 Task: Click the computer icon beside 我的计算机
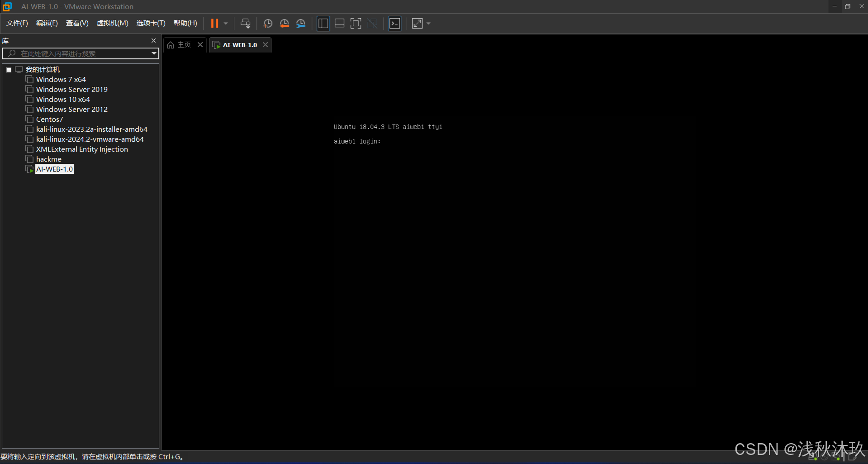pos(19,70)
